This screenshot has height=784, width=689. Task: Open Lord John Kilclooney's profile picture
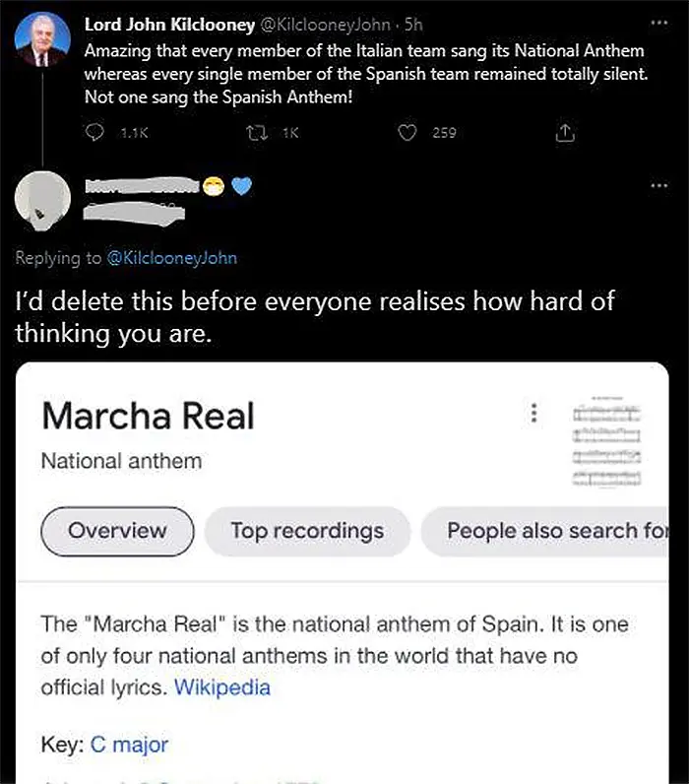(42, 41)
